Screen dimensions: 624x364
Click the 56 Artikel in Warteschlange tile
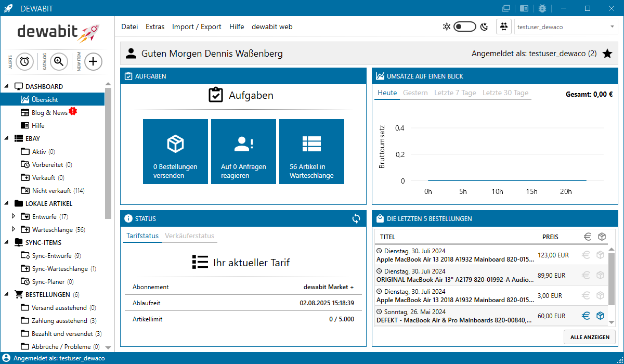[311, 151]
